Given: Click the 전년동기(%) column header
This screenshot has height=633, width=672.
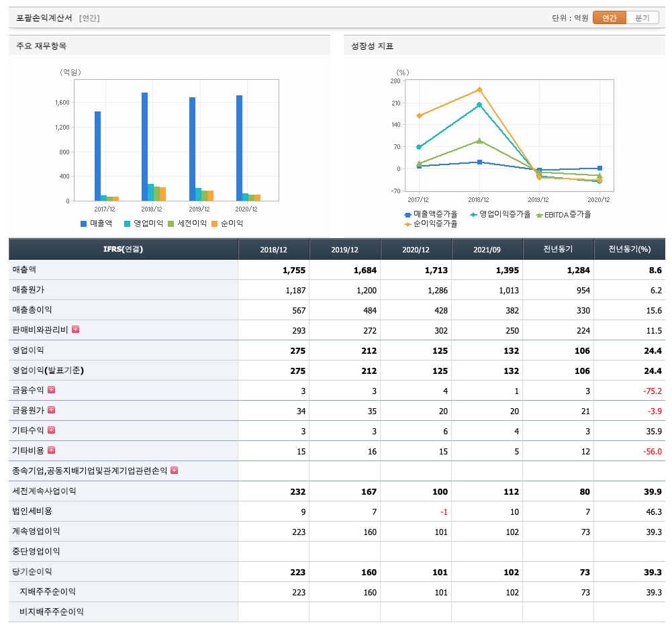Looking at the screenshot, I should (630, 250).
